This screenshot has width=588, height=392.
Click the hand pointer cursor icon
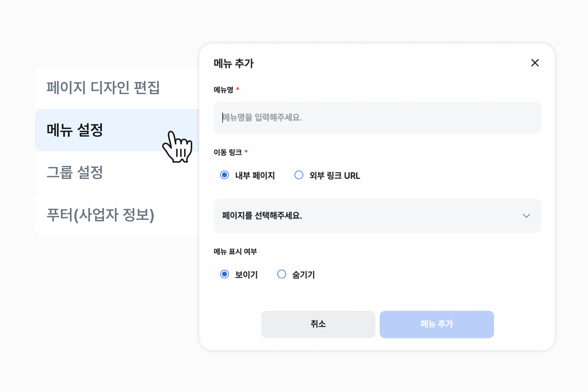coord(178,147)
